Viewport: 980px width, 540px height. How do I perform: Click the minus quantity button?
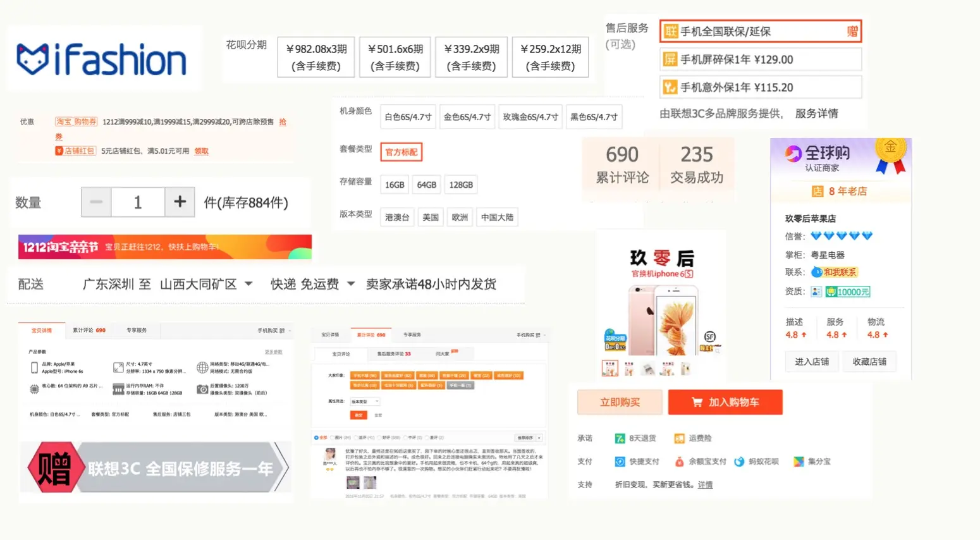coord(96,202)
